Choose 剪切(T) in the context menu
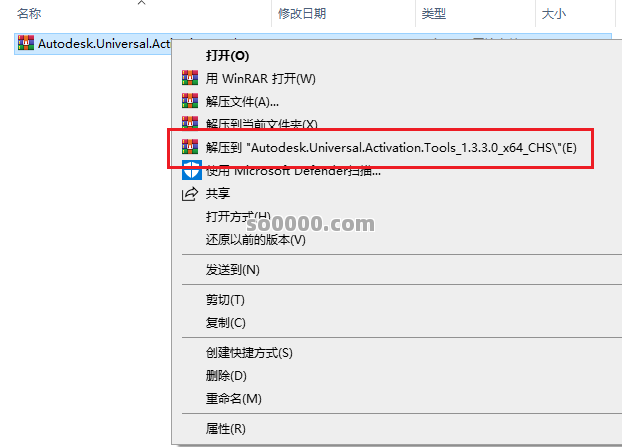 coord(225,300)
